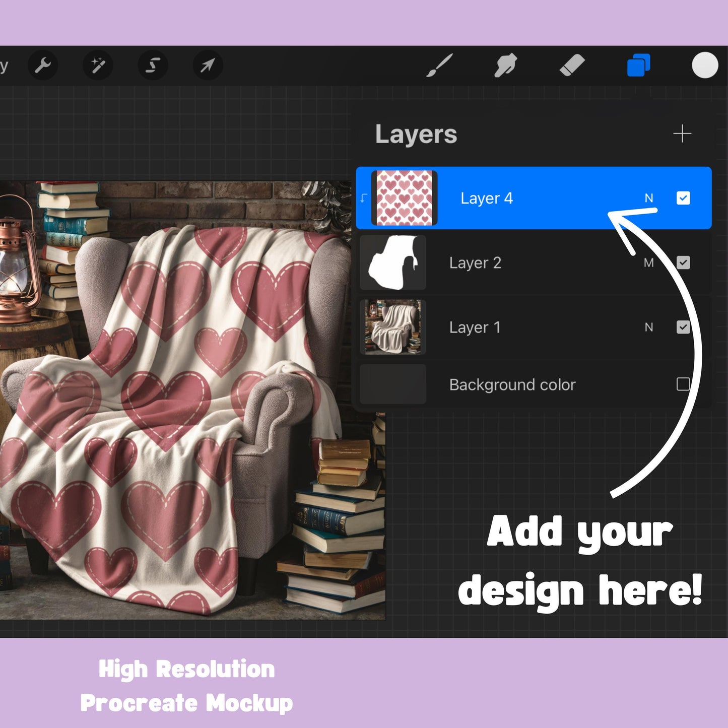Tap Layer 2 name to open layer options
This screenshot has height=728, width=728.
point(475,263)
